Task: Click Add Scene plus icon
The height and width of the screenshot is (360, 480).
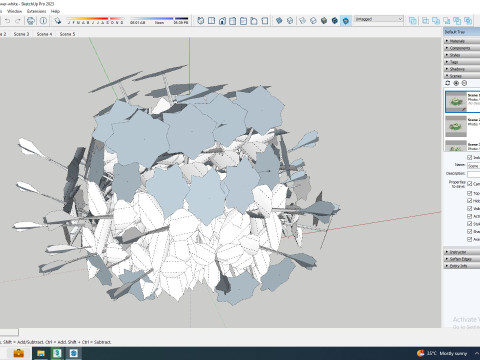Action: tap(456, 83)
